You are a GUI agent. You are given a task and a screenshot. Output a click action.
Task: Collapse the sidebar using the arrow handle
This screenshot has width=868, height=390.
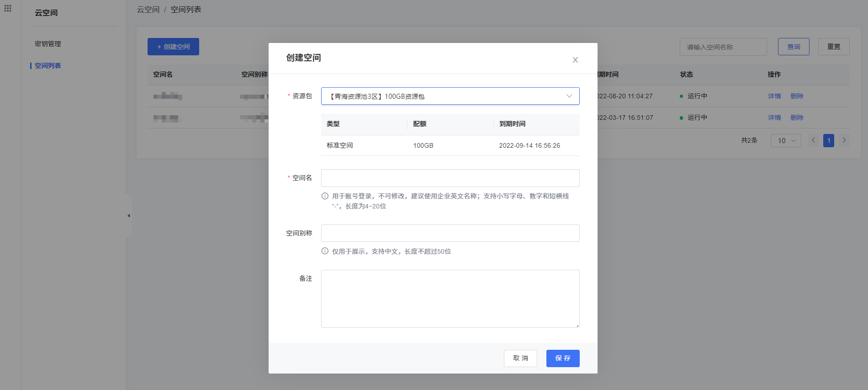coord(129,216)
